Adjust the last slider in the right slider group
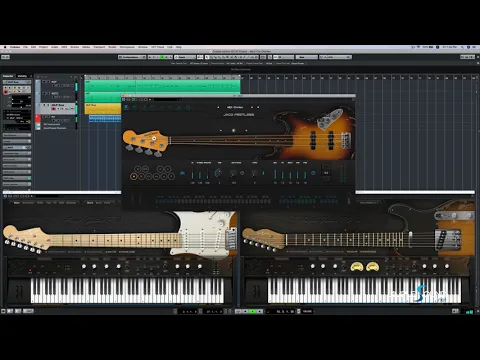480x360 pixels. point(305,173)
